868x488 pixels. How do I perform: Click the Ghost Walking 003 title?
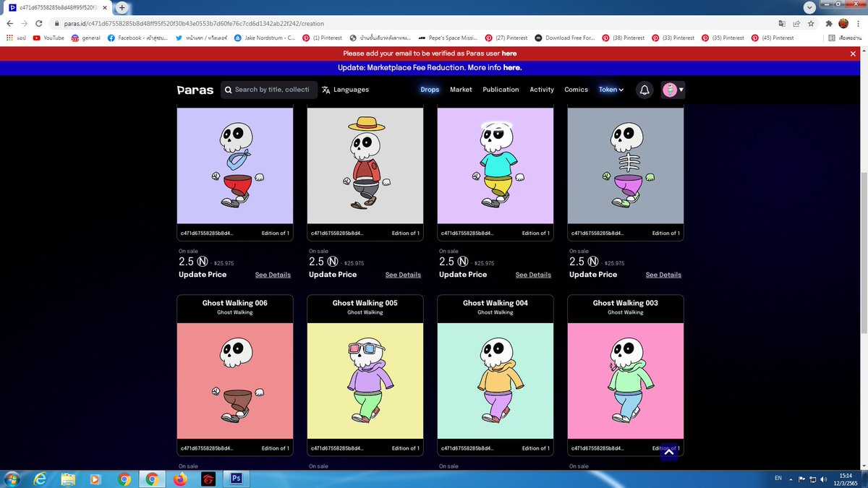(626, 303)
